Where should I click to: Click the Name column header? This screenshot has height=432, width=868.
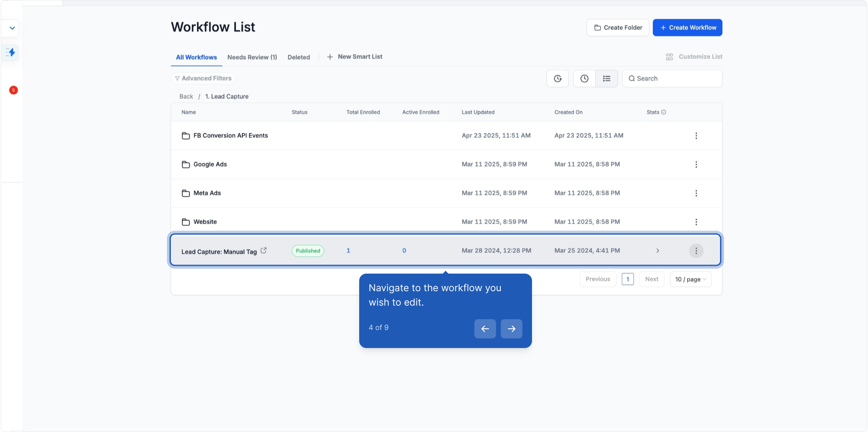pos(189,112)
